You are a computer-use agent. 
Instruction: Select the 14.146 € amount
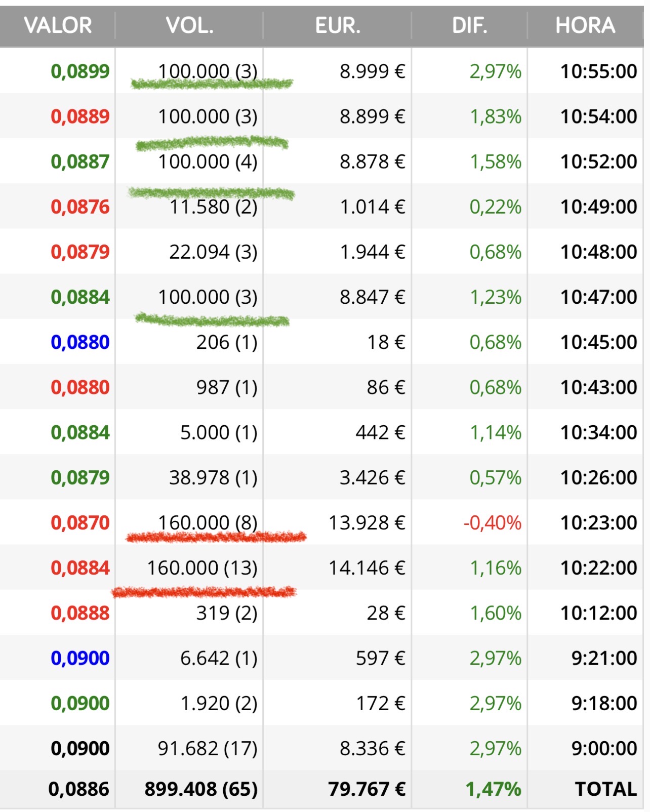point(367,567)
